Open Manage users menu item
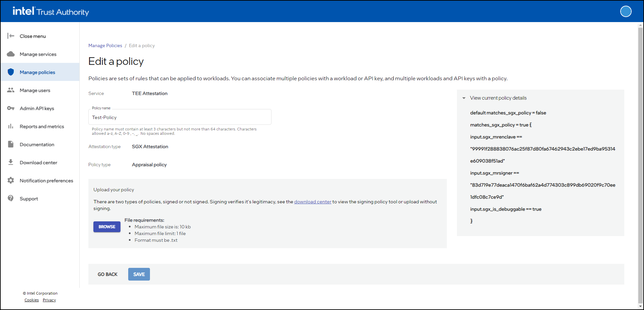The width and height of the screenshot is (644, 310). 40,90
